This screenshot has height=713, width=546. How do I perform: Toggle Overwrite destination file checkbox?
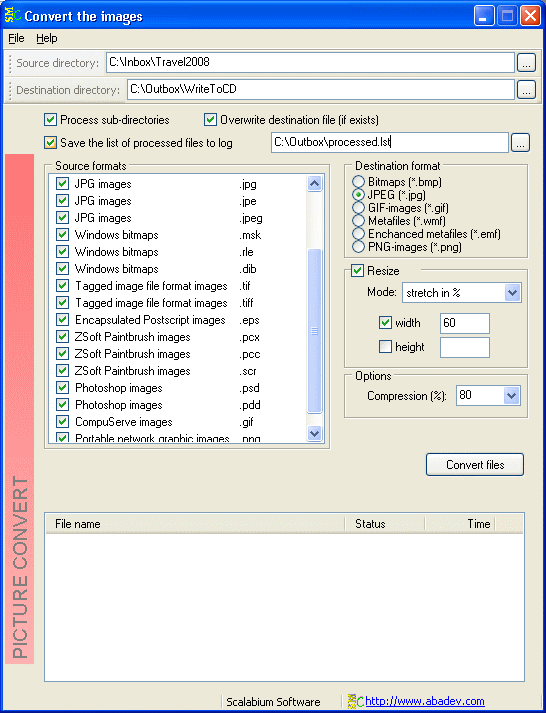[x=210, y=120]
